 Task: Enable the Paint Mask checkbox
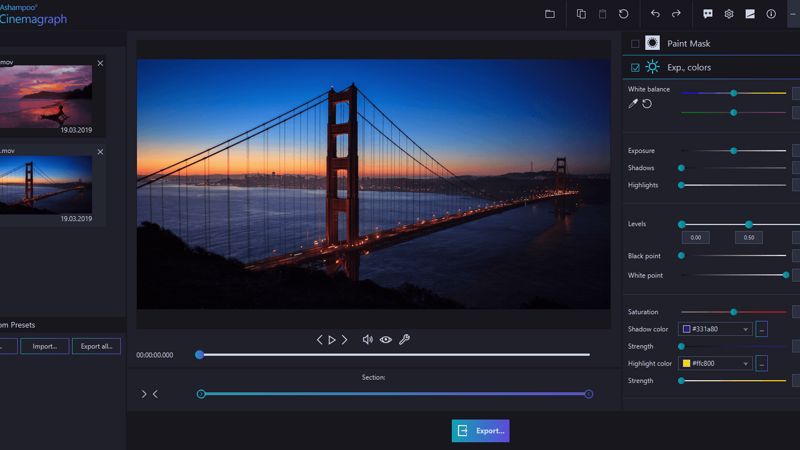click(x=635, y=44)
